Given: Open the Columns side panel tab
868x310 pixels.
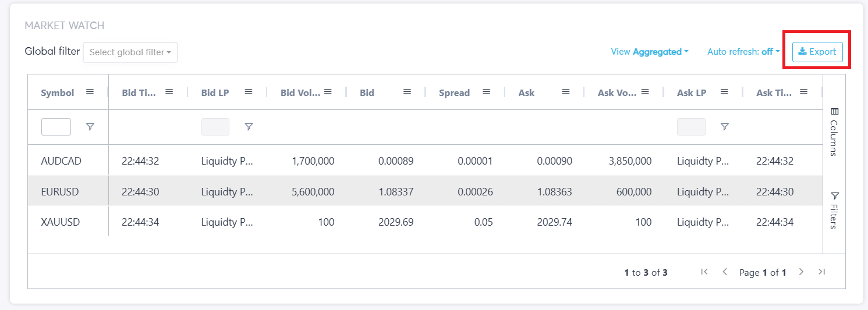Looking at the screenshot, I should (834, 132).
